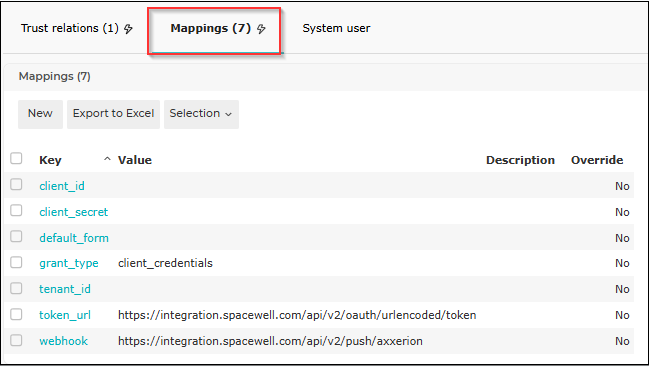Click the No override value for grant_type
Image resolution: width=649 pixels, height=367 pixels.
pyautogui.click(x=622, y=263)
